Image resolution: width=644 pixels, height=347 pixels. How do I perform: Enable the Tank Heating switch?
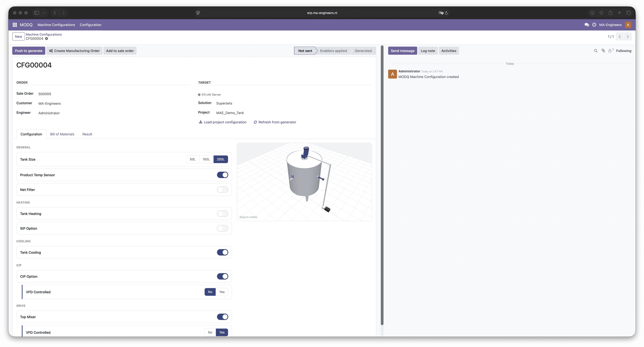[223, 214]
